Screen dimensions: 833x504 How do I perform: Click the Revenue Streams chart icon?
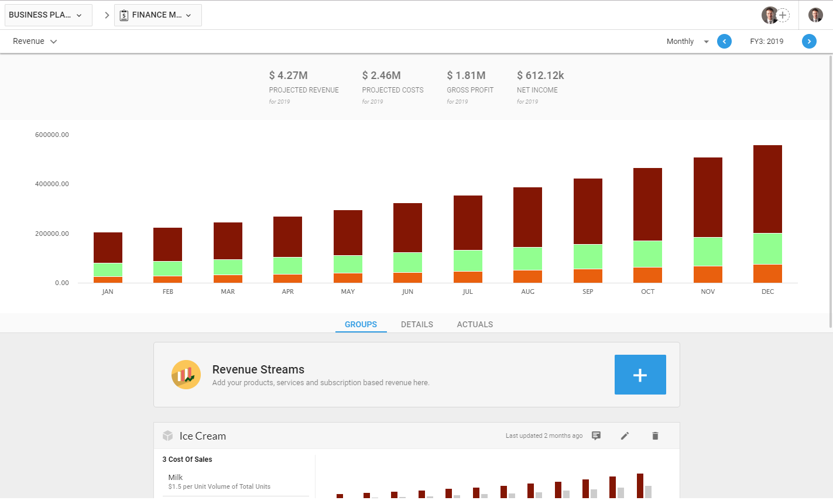click(x=186, y=375)
